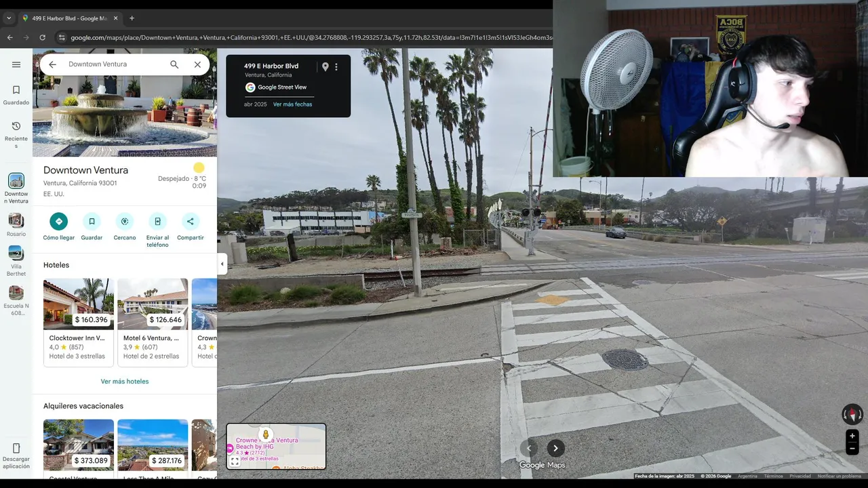Expand the minimap fullscreen icon

click(x=235, y=461)
